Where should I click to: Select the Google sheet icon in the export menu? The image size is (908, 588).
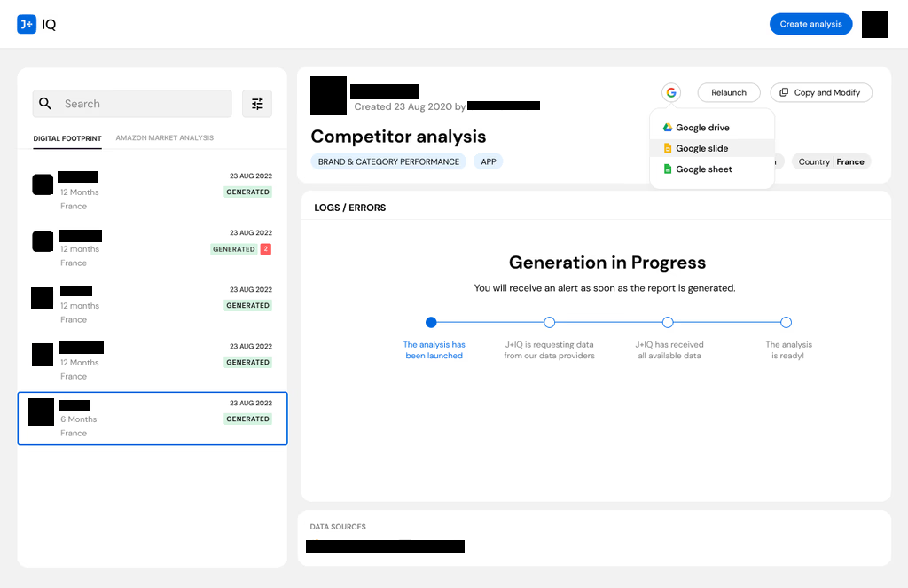point(668,169)
